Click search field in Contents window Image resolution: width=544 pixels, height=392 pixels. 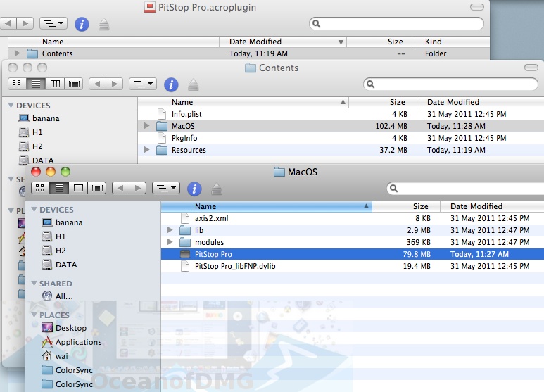coord(450,84)
